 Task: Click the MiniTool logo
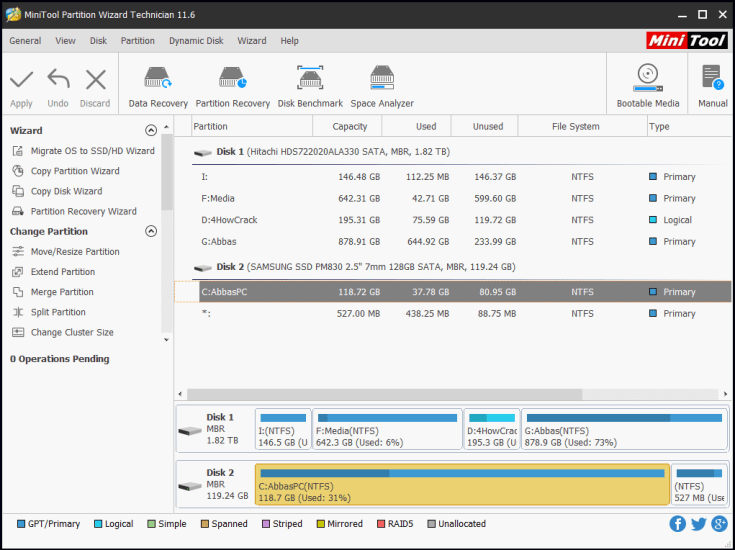[687, 41]
